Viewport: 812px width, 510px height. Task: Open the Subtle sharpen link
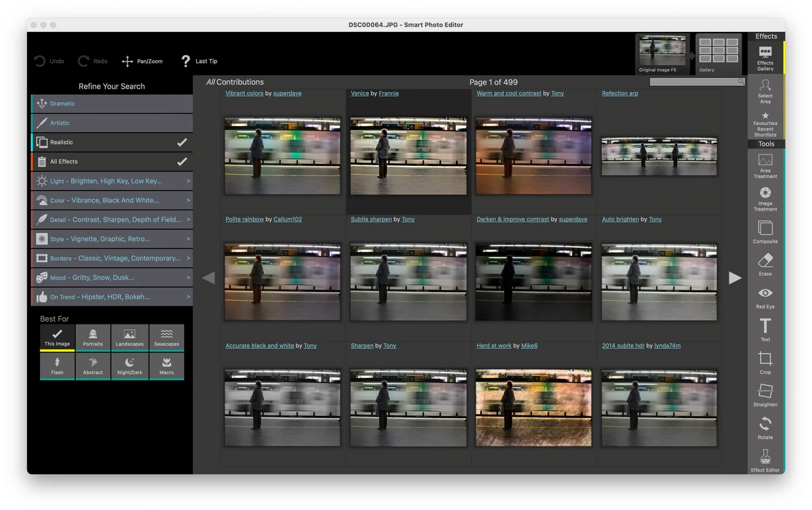click(371, 219)
